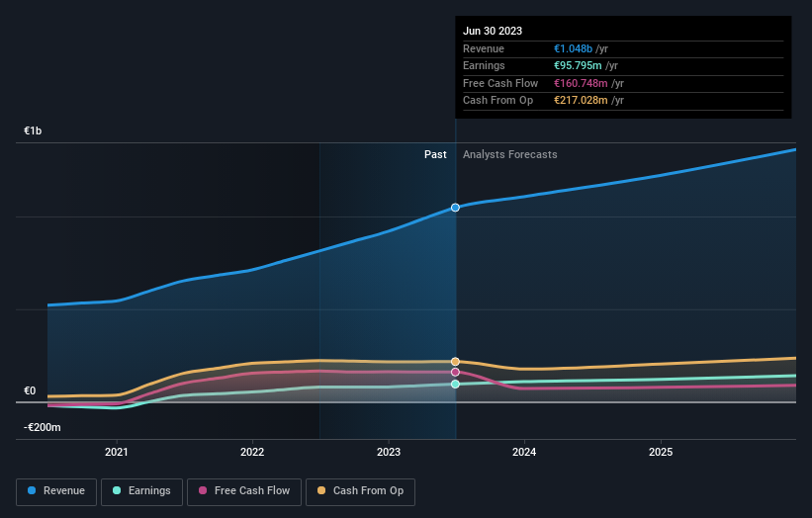Click the teal Earnings legend dot
The width and height of the screenshot is (812, 518).
pos(117,490)
